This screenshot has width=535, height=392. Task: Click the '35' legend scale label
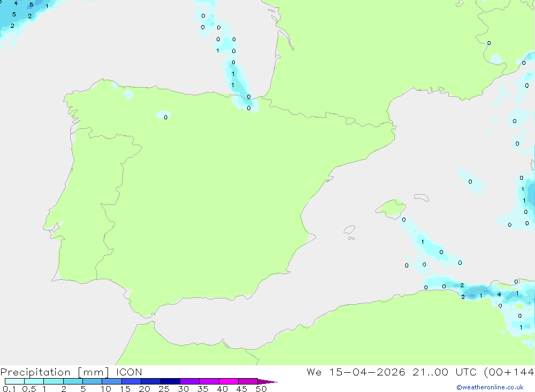click(203, 389)
